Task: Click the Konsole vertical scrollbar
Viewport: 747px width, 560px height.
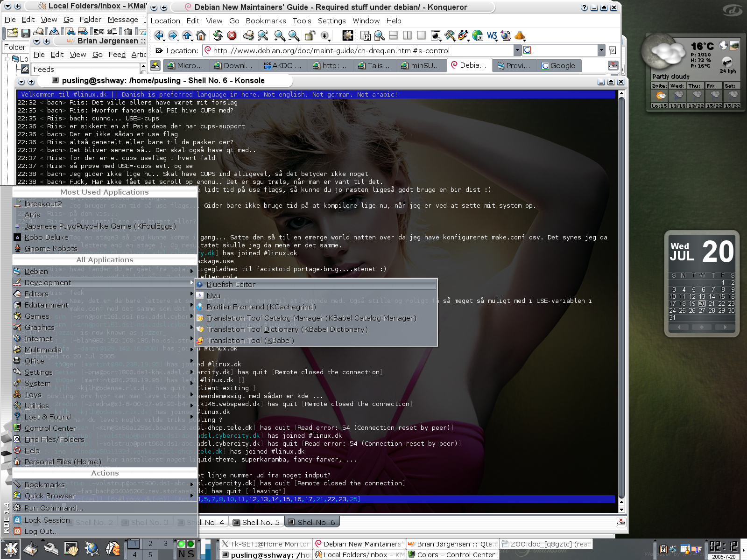Action: pos(621,300)
